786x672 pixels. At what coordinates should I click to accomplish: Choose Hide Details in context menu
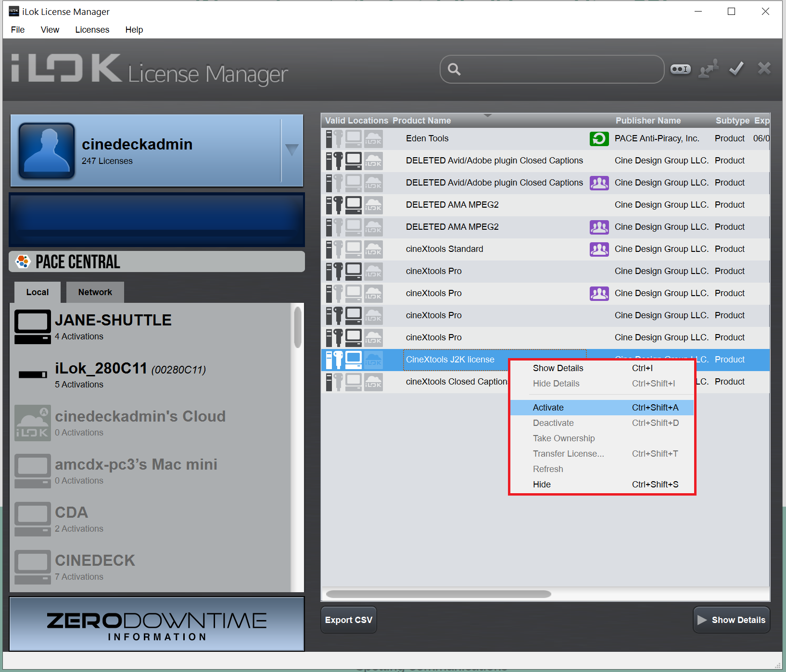click(x=602, y=384)
